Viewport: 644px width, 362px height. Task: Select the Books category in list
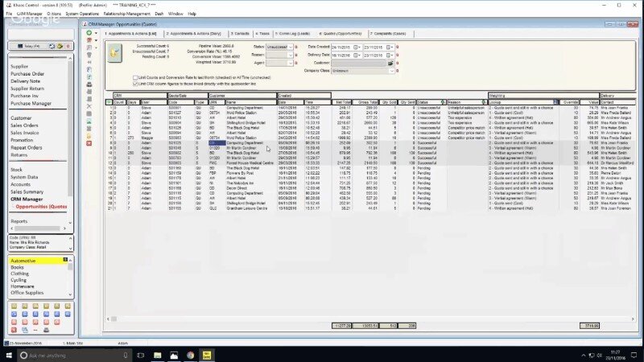pyautogui.click(x=17, y=267)
